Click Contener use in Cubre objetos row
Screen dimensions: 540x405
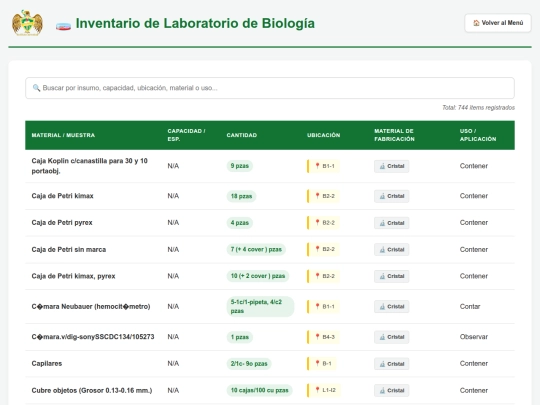(474, 390)
